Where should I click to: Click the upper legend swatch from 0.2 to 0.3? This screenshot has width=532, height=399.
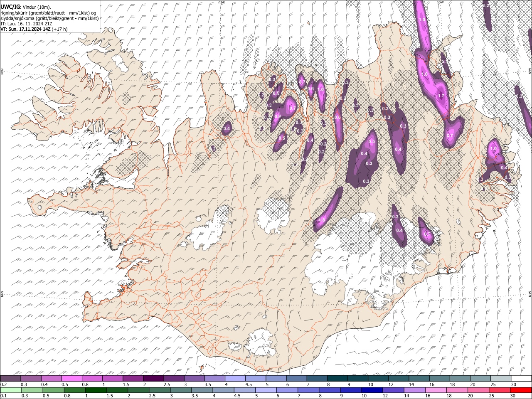click(11, 378)
